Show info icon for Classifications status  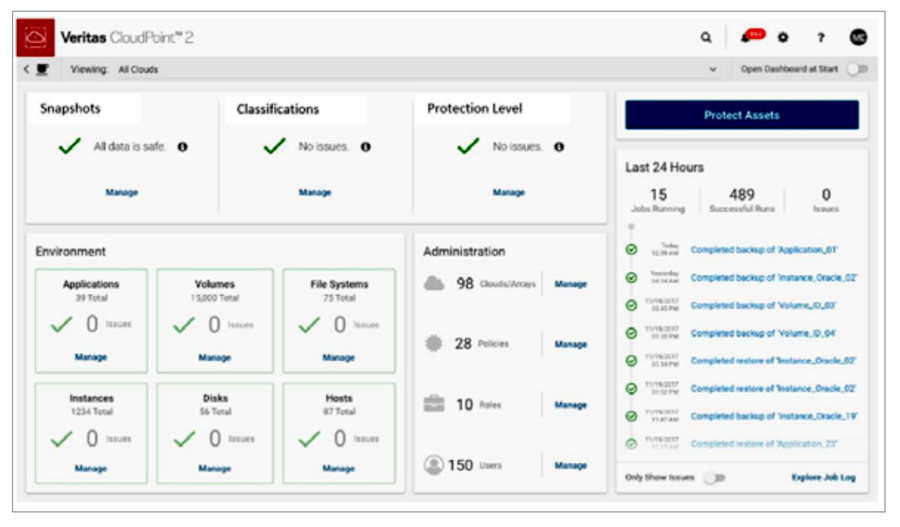click(x=366, y=147)
